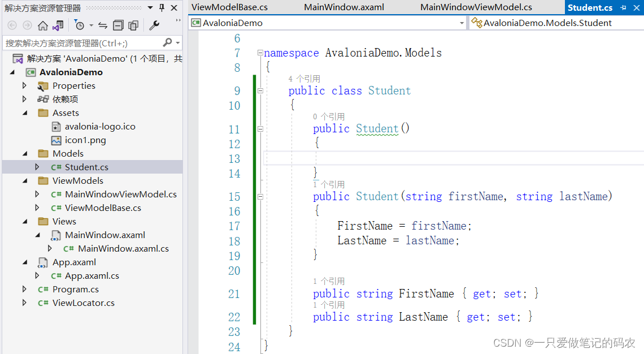Screen dimensions: 644x354
Task: Select the Assets folder icon
Action: click(43, 113)
